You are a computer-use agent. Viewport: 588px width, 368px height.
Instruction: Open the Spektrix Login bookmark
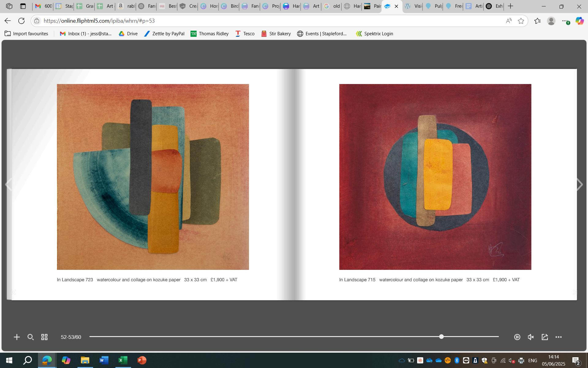coord(374,34)
